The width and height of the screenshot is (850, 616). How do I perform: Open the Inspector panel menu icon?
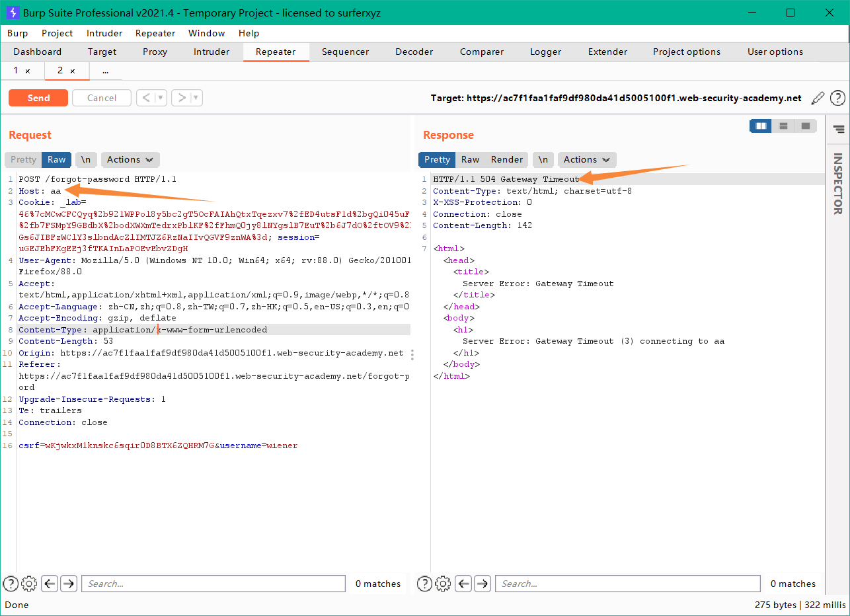(x=838, y=129)
